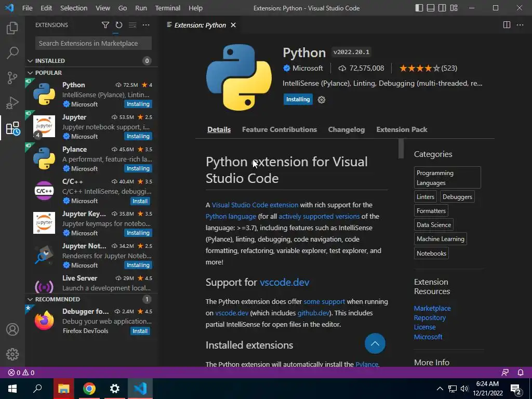Show errors and warnings in status bar
This screenshot has width=532, height=399.
click(21, 373)
